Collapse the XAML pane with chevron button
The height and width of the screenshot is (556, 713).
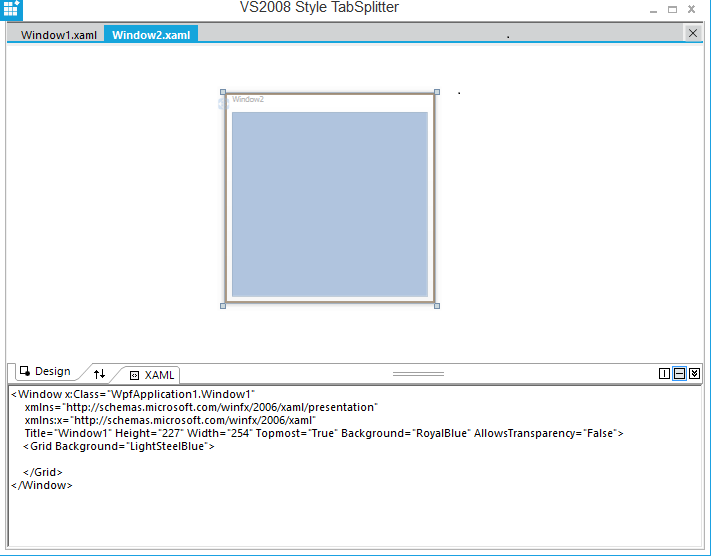click(695, 373)
